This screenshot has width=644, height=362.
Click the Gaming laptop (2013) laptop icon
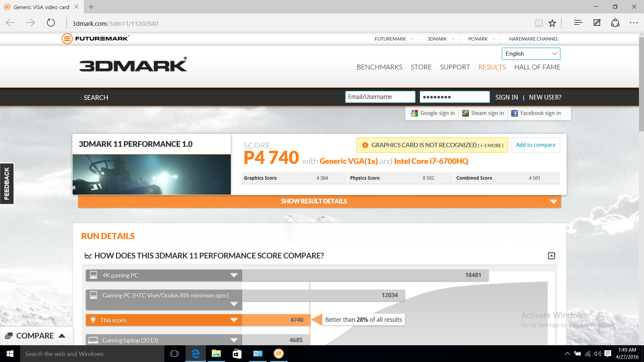93,340
